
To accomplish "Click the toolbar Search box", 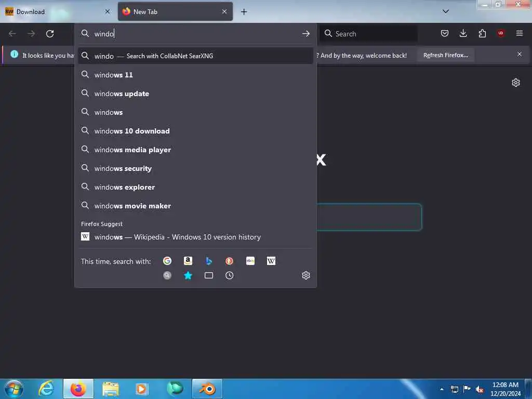I will pos(369,34).
